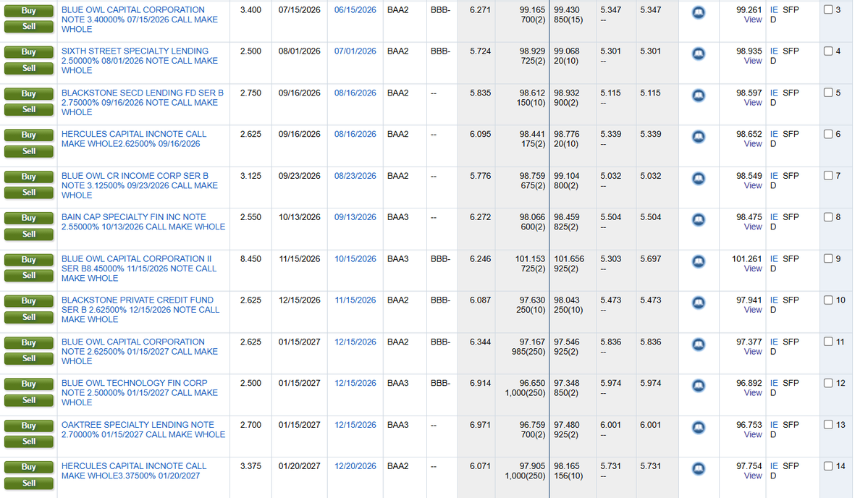This screenshot has height=498, width=868.
Task: Open Blackstone Secd Lending FD Ser B link
Action: pos(143,102)
